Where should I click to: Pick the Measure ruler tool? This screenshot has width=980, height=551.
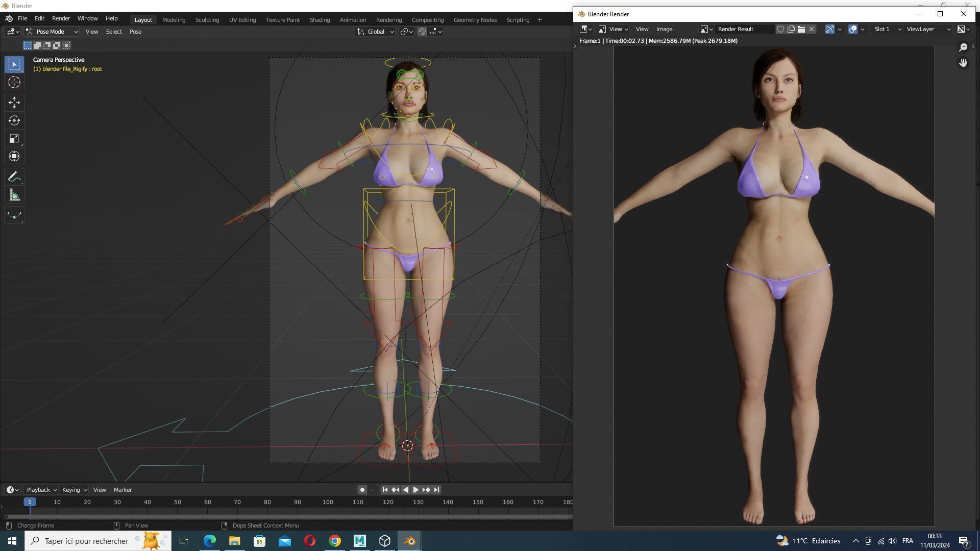coord(14,195)
